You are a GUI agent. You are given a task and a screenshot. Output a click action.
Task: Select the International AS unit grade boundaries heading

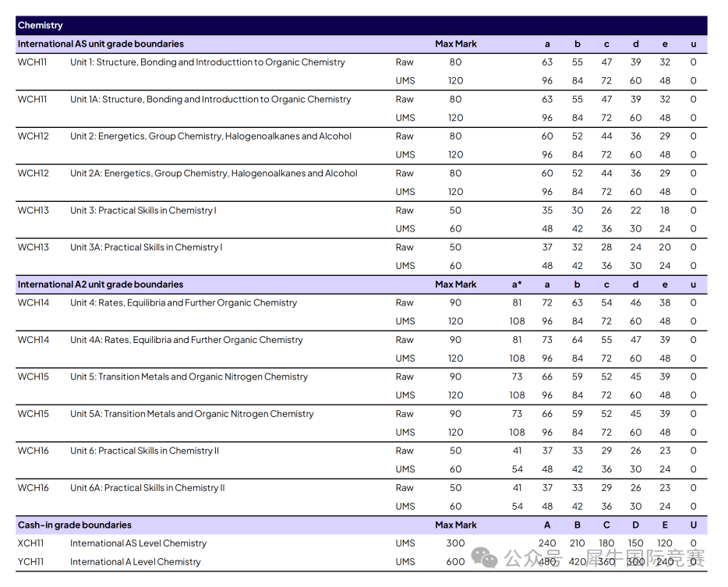pyautogui.click(x=101, y=44)
